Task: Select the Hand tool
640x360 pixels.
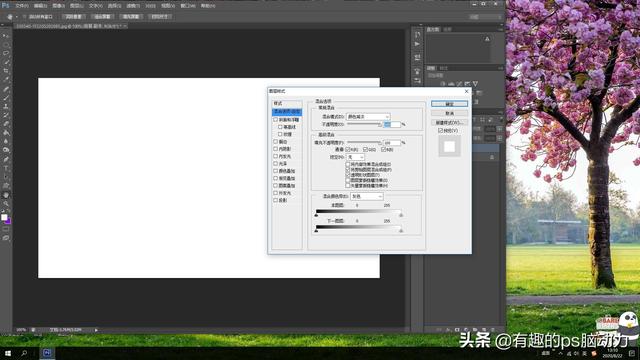Action: [x=6, y=195]
